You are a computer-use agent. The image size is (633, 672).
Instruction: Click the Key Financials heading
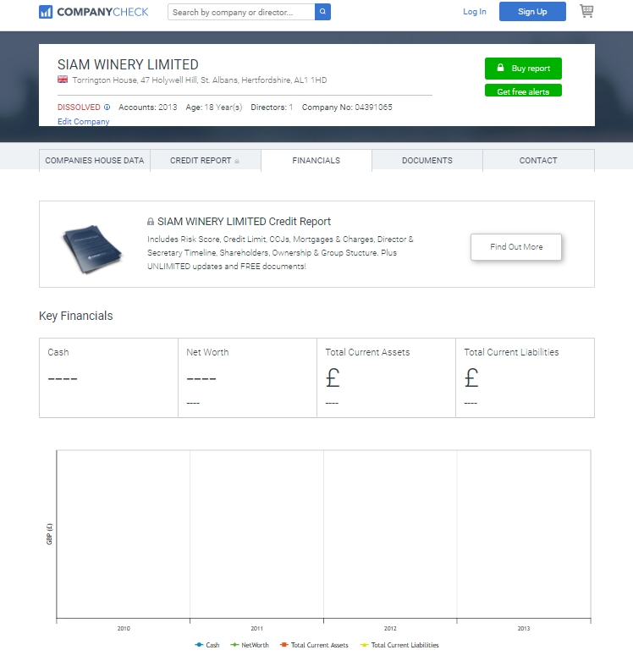point(76,316)
